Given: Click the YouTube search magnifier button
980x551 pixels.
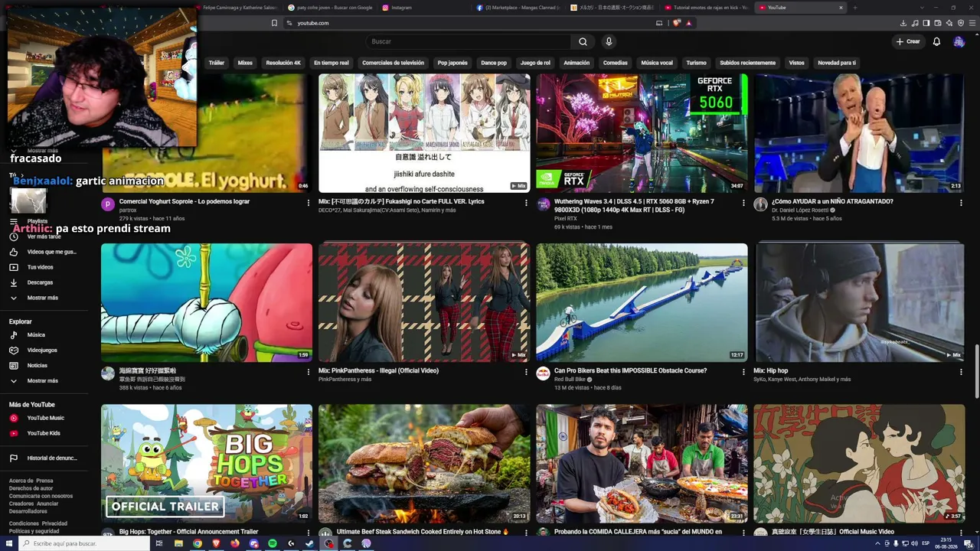Looking at the screenshot, I should 583,41.
